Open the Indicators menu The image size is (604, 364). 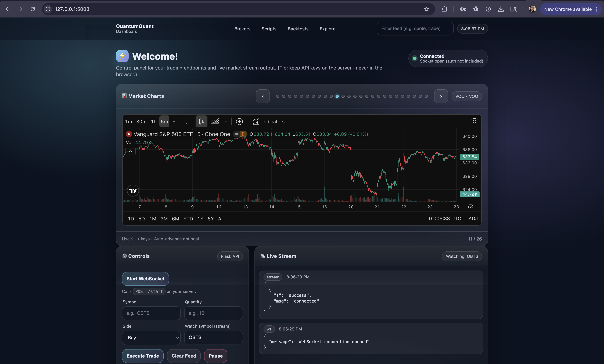269,122
